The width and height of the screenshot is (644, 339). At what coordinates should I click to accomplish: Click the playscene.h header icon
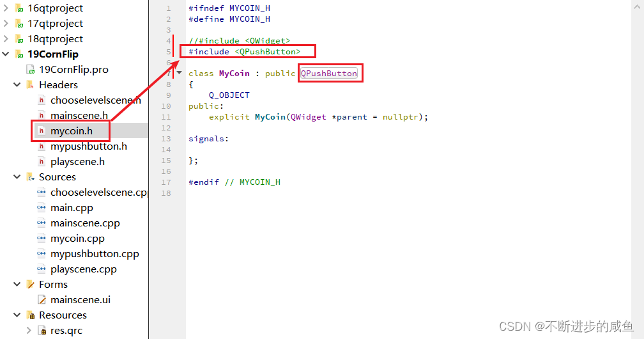[42, 162]
